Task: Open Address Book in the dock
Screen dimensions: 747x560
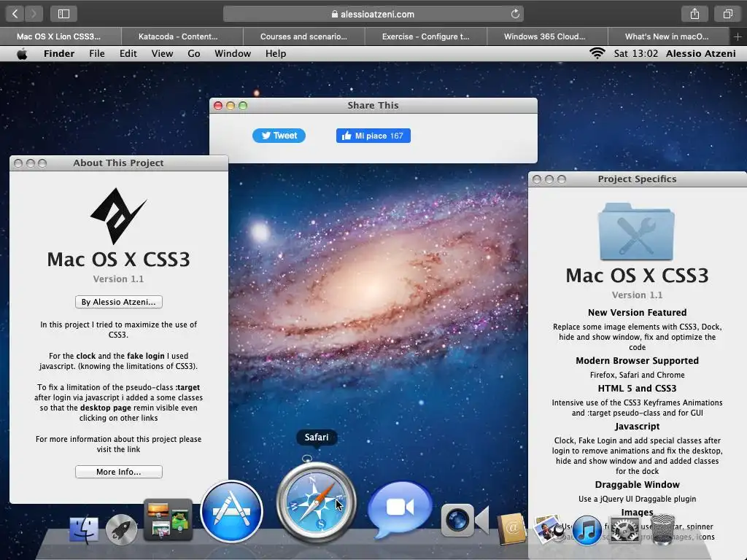Action: point(511,529)
